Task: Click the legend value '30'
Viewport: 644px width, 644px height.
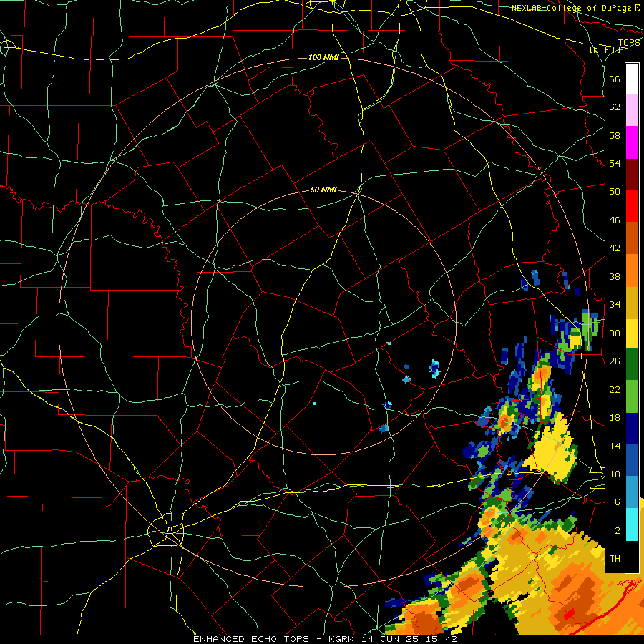Action: [x=615, y=333]
